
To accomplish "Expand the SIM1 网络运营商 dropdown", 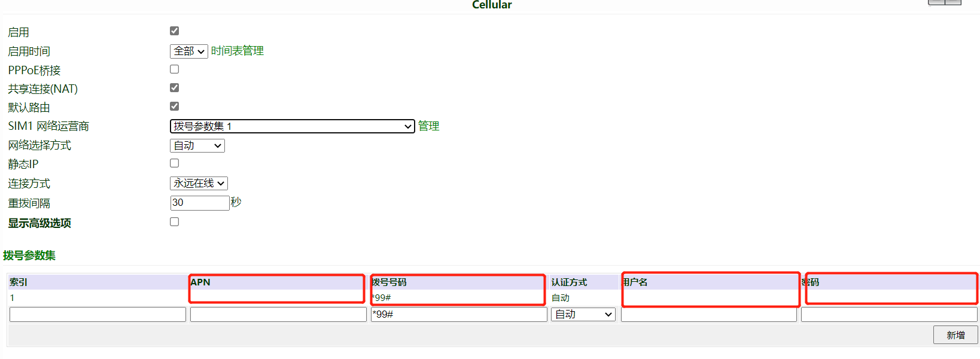I will point(292,126).
